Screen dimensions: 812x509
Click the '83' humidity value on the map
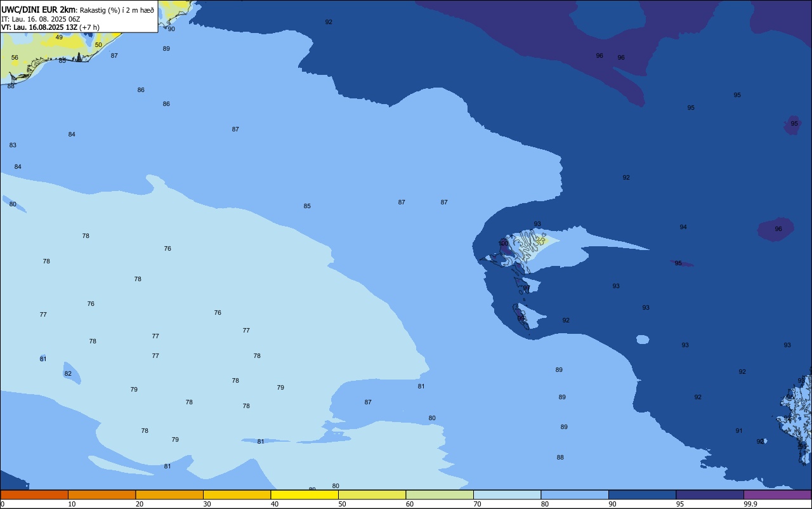13,145
